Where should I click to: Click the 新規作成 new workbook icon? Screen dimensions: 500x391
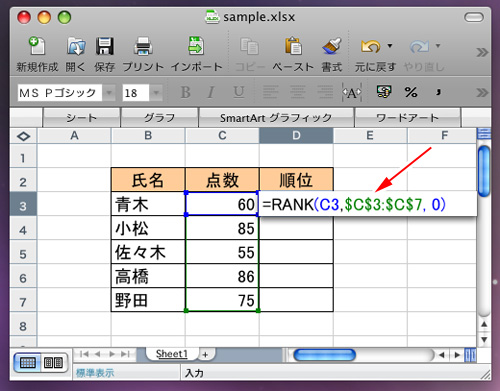click(x=37, y=46)
